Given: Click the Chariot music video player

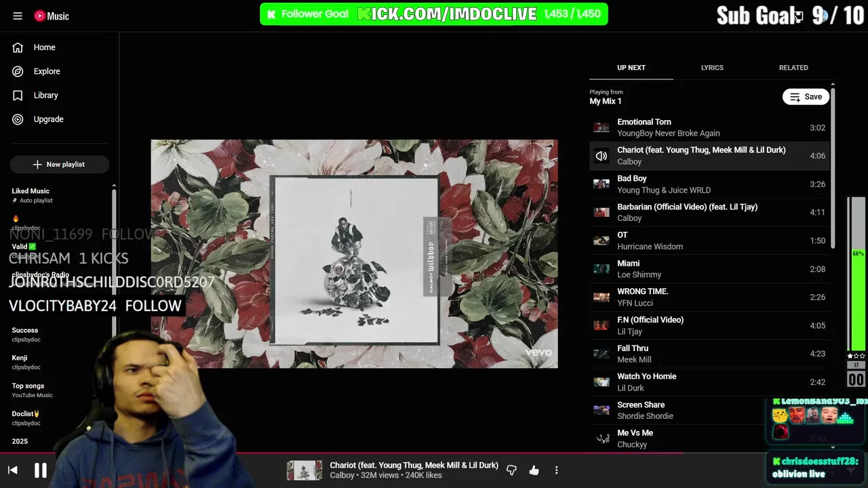Looking at the screenshot, I should (355, 254).
